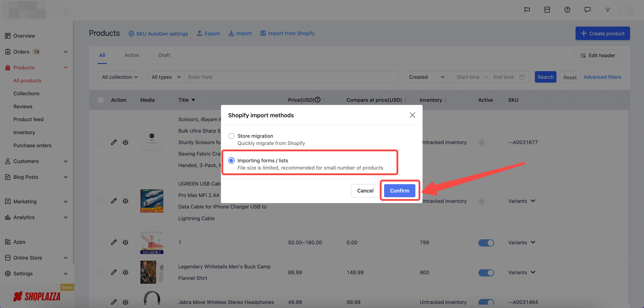Click the edit pencil for UGREEN USB Cable row
Viewport: 644px width, 308px height.
114,201
